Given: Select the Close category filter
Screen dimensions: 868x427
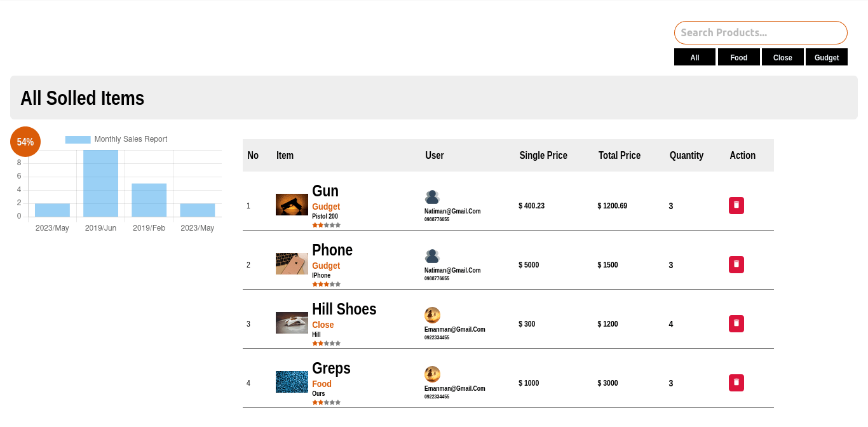Looking at the screenshot, I should pyautogui.click(x=782, y=57).
